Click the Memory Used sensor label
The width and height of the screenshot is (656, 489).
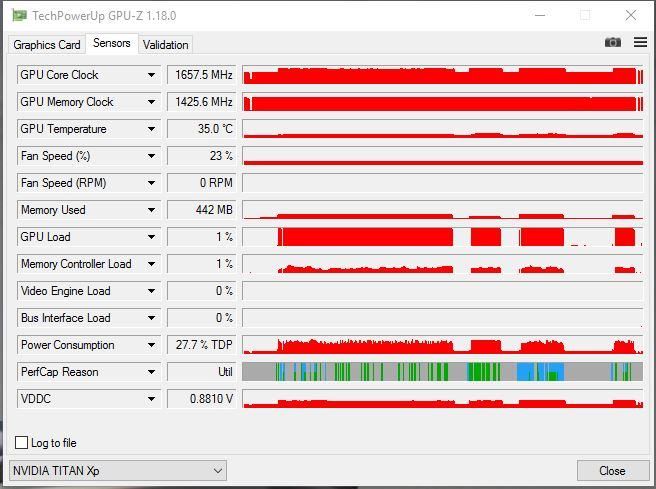[x=53, y=210]
